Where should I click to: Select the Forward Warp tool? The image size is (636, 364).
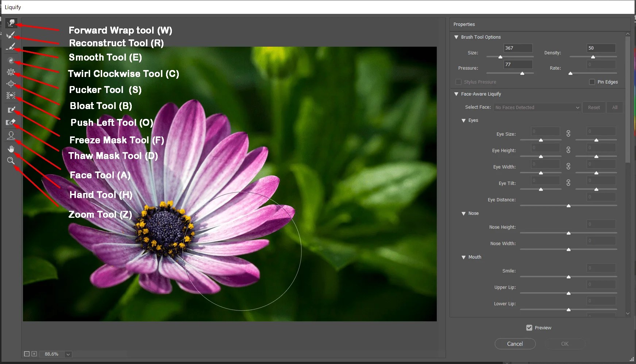[11, 23]
